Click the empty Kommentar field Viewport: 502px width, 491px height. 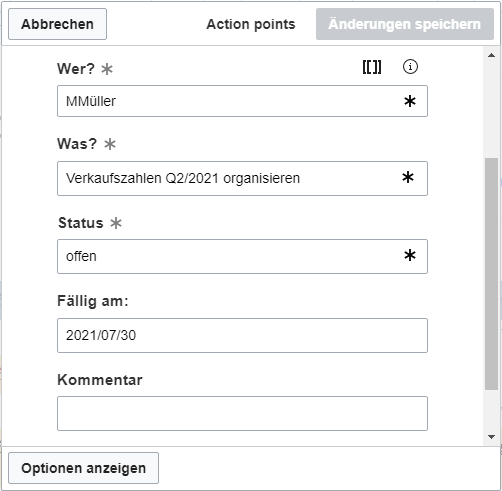(242, 413)
